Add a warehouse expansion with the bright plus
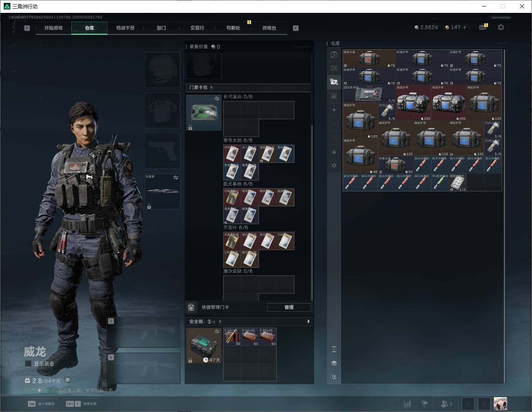Screen dimensions: 532x412 click(334, 110)
